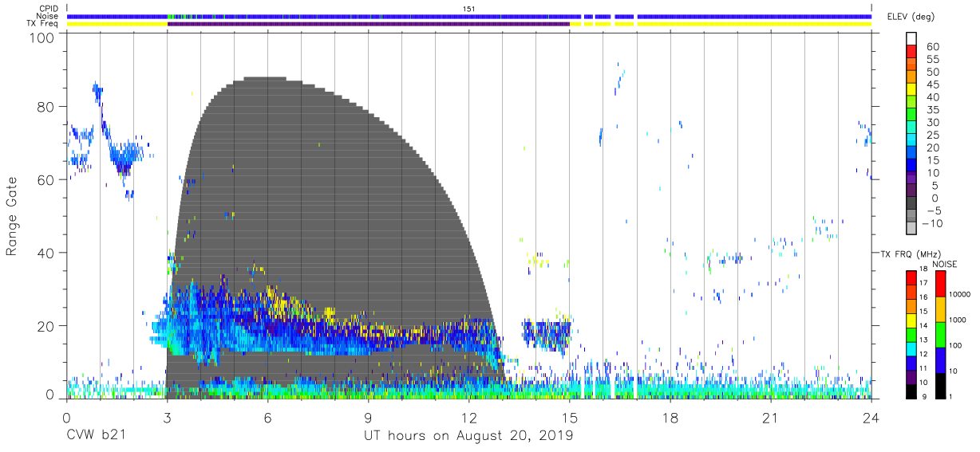The height and width of the screenshot is (452, 980).
Task: Click the red 55 degree elevation swatch
Action: tap(911, 53)
